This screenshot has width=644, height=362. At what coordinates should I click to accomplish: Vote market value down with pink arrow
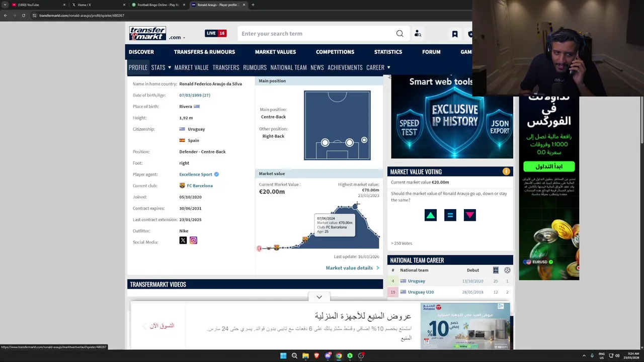(x=470, y=215)
